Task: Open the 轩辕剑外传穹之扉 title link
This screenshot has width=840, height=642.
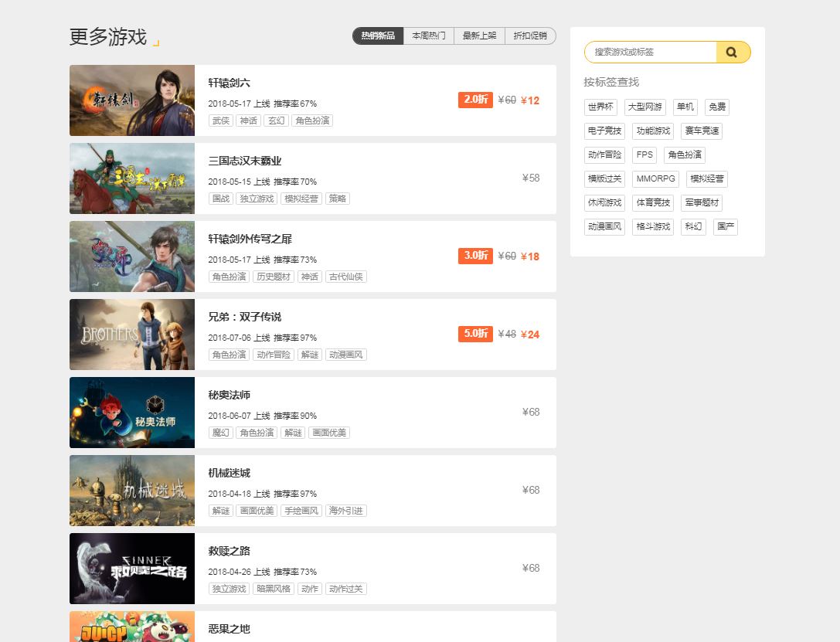Action: pyautogui.click(x=250, y=239)
